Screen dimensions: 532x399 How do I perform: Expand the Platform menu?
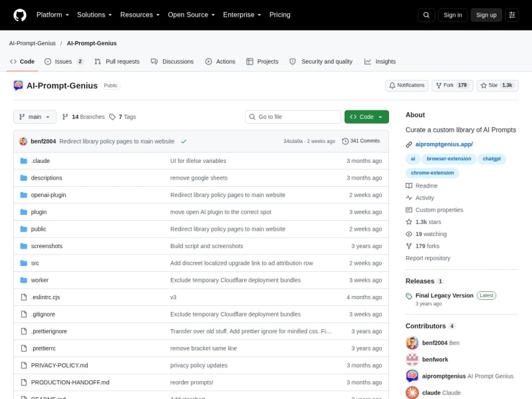pos(53,15)
